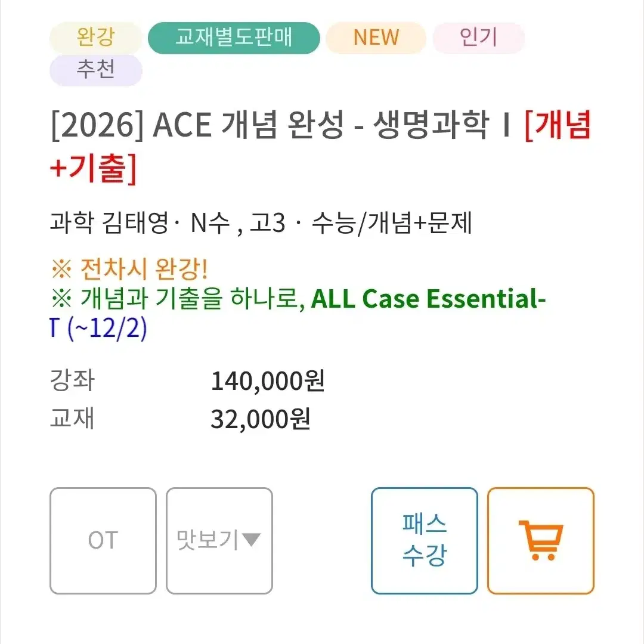Click the OT orientation button
Viewport: 644px width, 644px height.
click(103, 540)
